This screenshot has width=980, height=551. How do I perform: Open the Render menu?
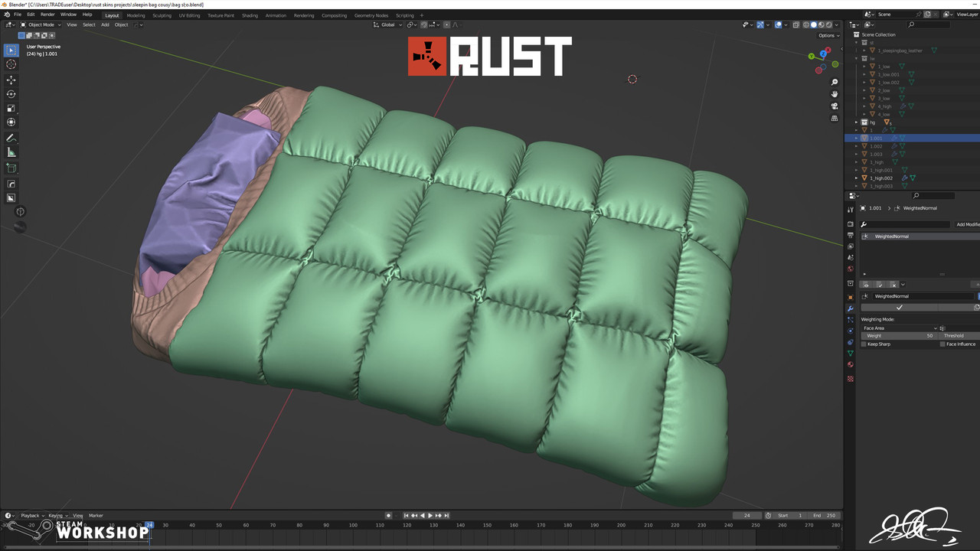pyautogui.click(x=47, y=15)
